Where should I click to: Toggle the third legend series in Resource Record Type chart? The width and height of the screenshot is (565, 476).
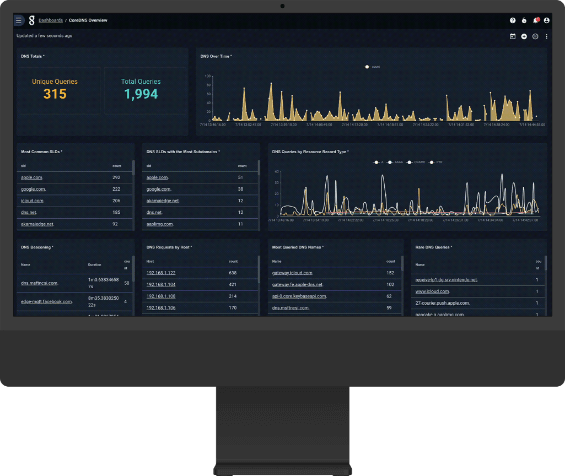(x=416, y=162)
